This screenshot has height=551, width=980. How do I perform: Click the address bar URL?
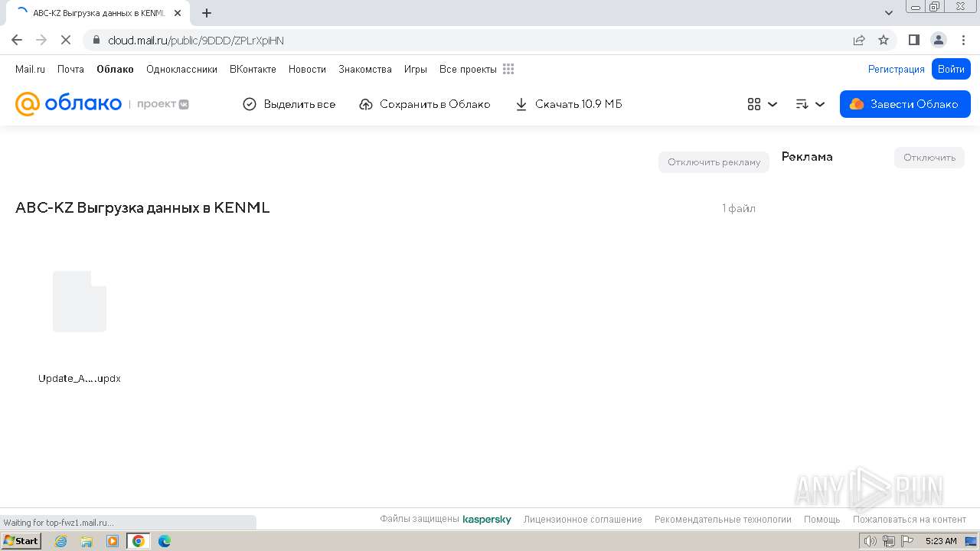tap(196, 40)
